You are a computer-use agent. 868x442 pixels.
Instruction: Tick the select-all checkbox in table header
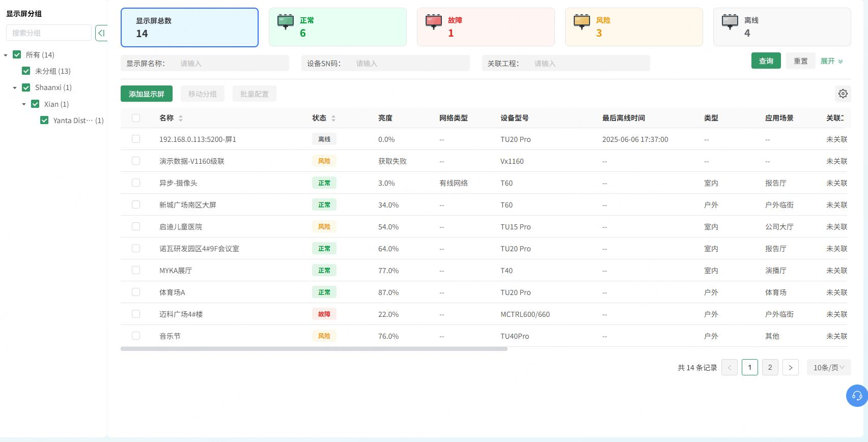pyautogui.click(x=136, y=118)
